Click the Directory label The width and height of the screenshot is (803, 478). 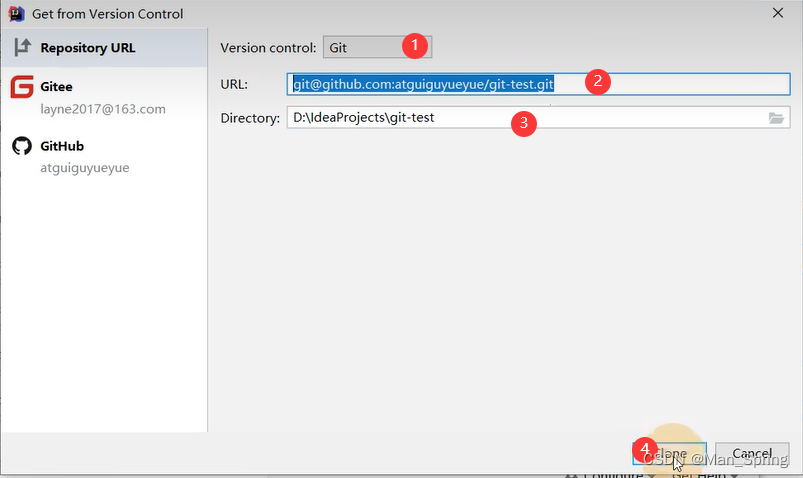point(250,118)
